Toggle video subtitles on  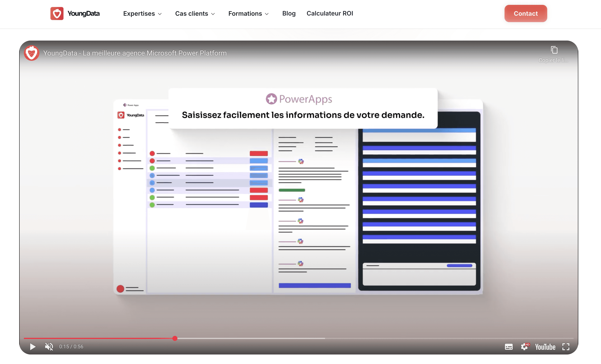509,347
